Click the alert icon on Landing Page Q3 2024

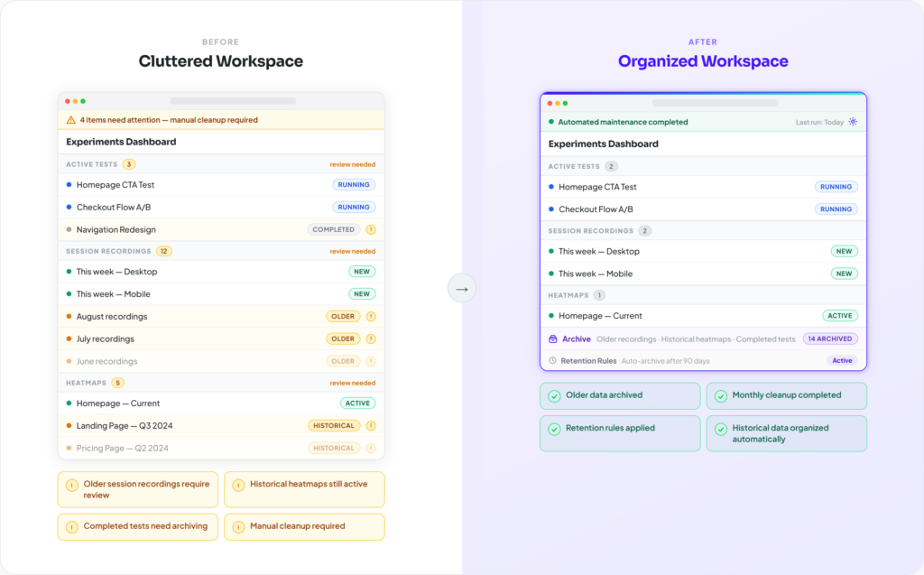(x=371, y=425)
